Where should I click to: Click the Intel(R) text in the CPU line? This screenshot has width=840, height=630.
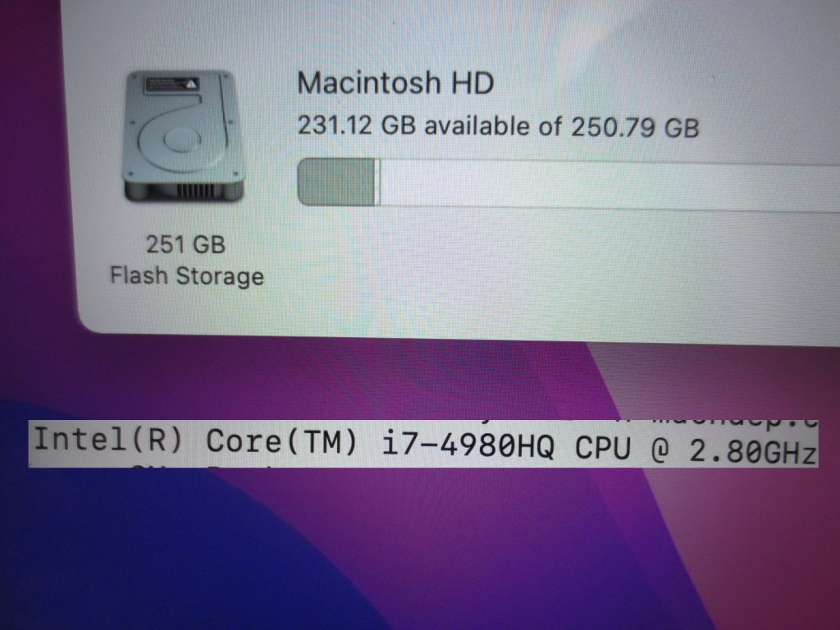tap(108, 441)
